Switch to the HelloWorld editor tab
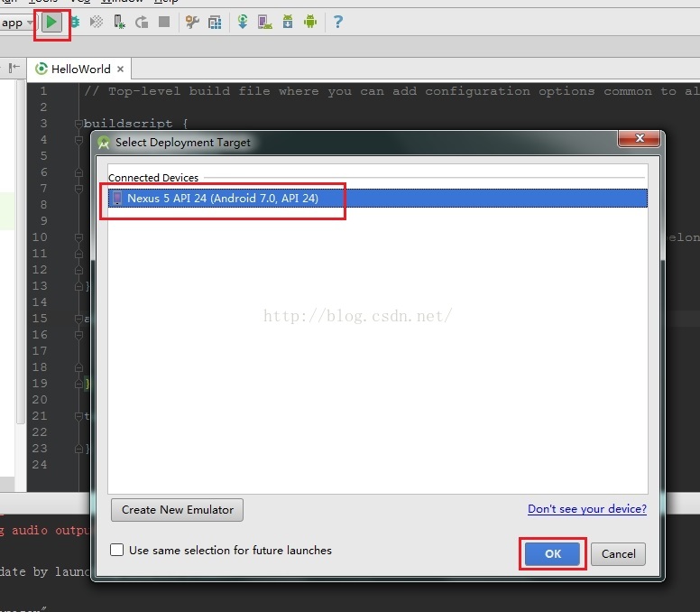Image resolution: width=700 pixels, height=612 pixels. click(x=79, y=70)
